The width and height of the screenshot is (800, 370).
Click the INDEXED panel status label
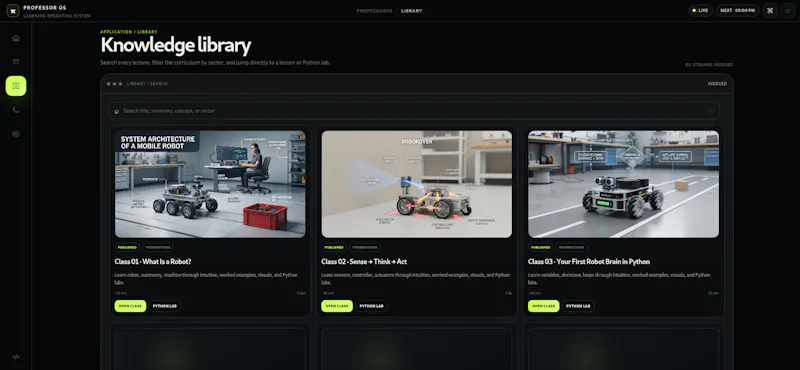point(717,84)
